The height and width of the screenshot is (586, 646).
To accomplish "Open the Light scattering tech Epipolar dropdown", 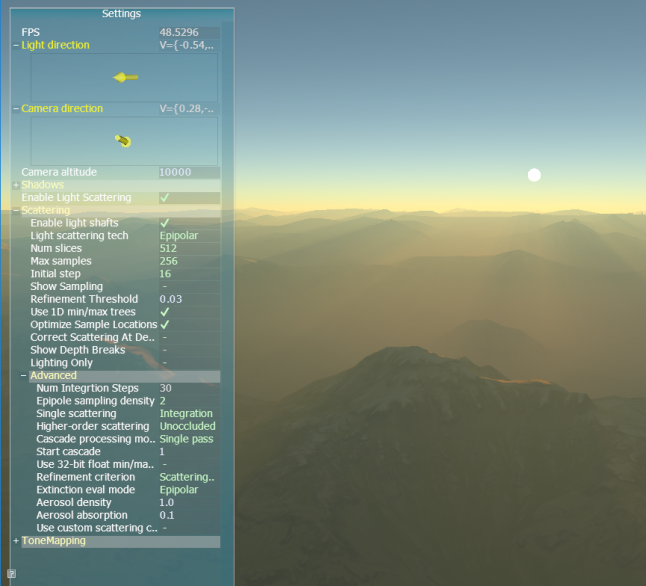I will [x=179, y=235].
